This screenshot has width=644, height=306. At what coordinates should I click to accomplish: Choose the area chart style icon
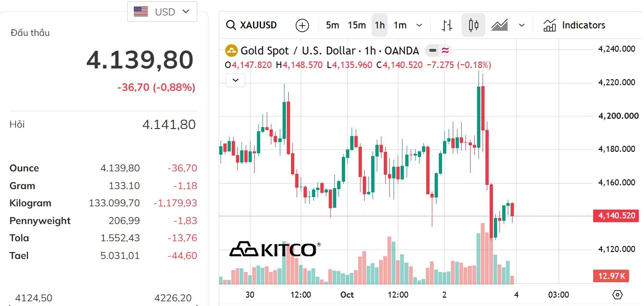coord(500,25)
